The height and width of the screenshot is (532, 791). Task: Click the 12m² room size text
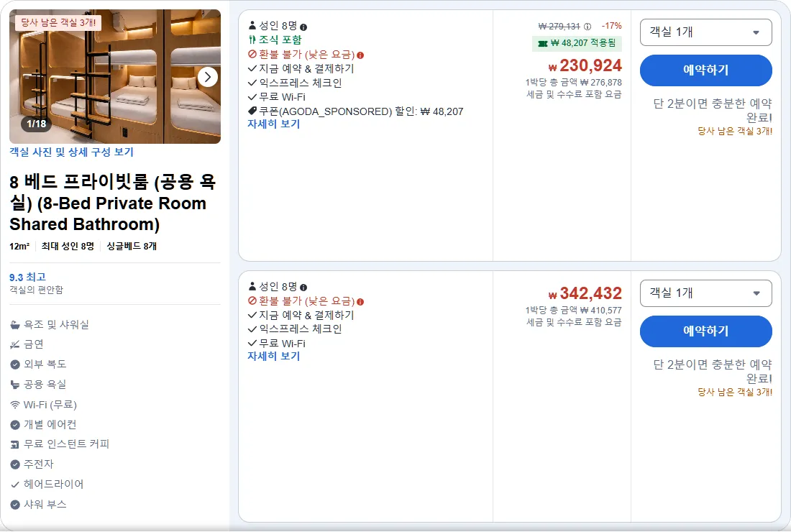[19, 246]
